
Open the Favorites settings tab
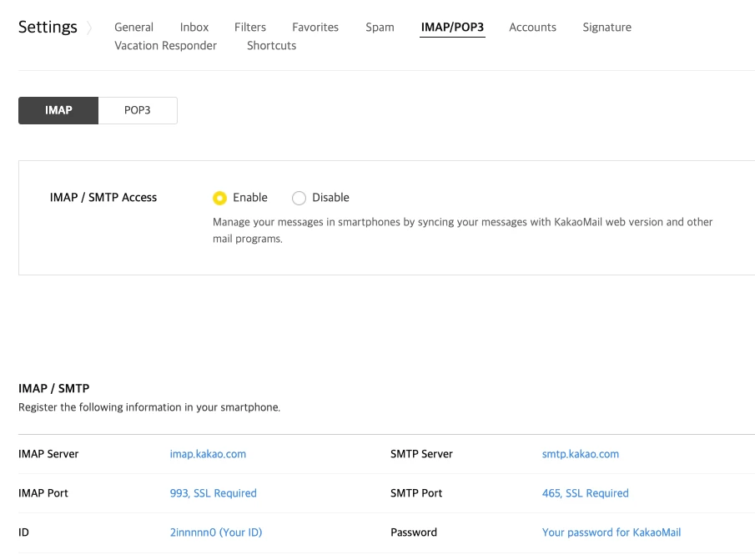(x=315, y=28)
